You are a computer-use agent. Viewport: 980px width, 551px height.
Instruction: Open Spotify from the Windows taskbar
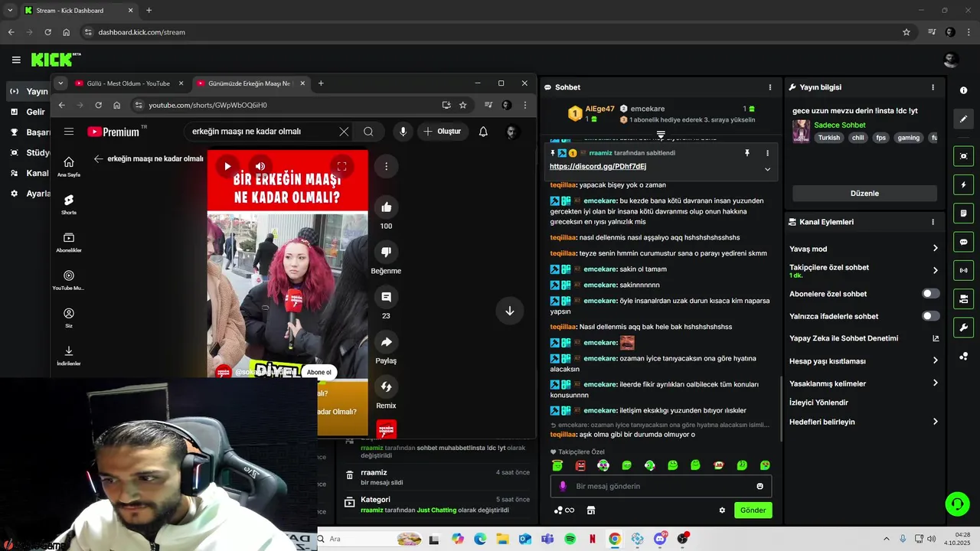click(570, 539)
